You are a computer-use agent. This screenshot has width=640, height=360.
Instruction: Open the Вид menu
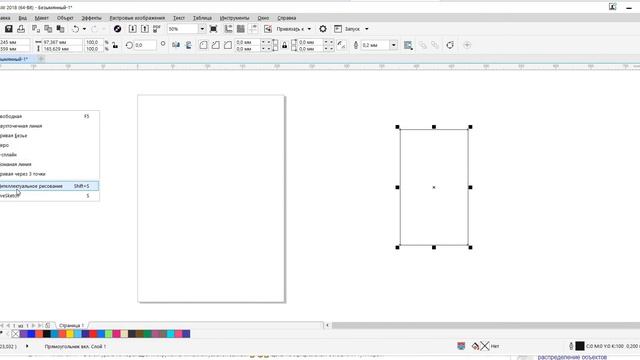22,18
